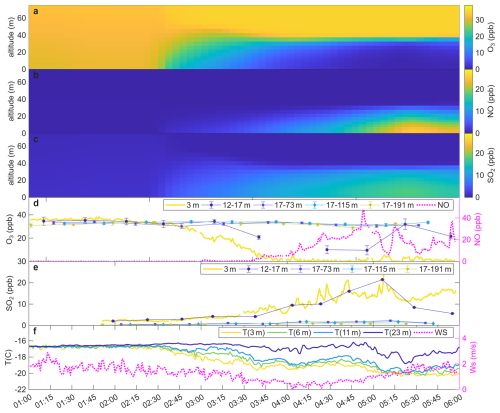500x413 pixels.
Task: Select the panel label 'f'
Action: [35, 331]
